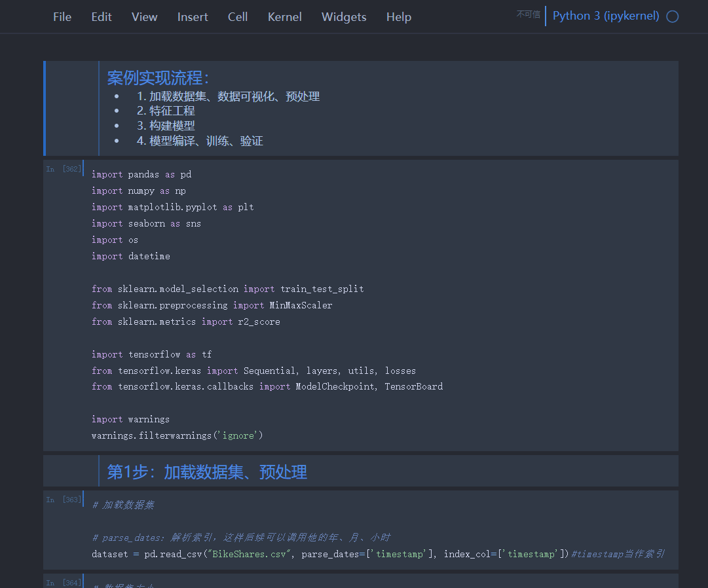Viewport: 708px width, 588px height.
Task: Click the bullet '4. 模型编译、训练、验证'
Action: [200, 141]
